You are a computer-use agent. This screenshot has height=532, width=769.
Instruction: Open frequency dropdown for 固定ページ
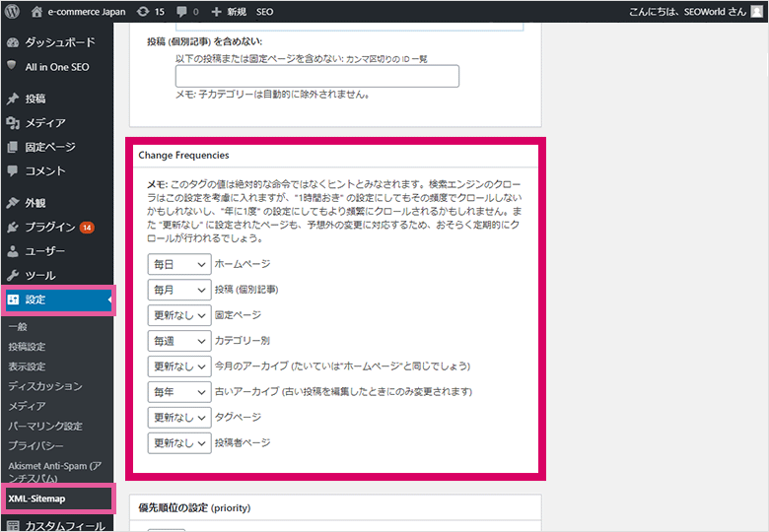pyautogui.click(x=179, y=315)
